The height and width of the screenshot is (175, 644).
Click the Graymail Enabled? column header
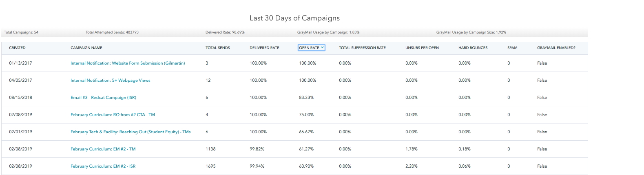pyautogui.click(x=556, y=48)
